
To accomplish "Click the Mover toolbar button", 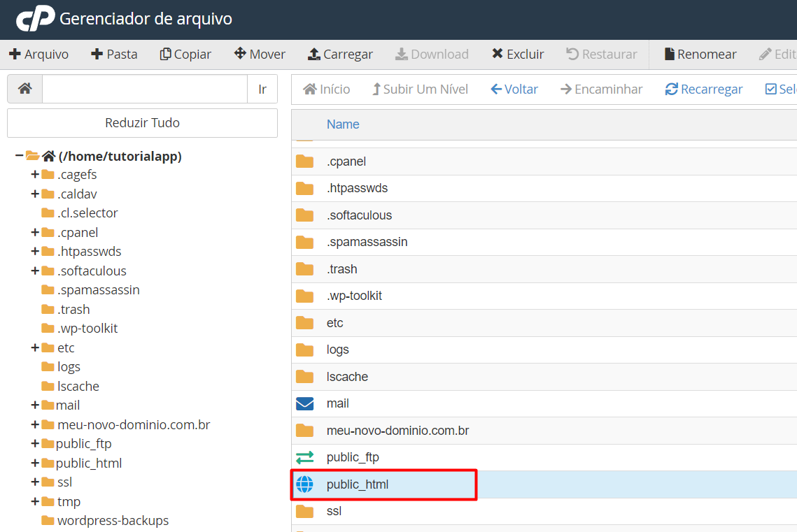I will pos(260,55).
